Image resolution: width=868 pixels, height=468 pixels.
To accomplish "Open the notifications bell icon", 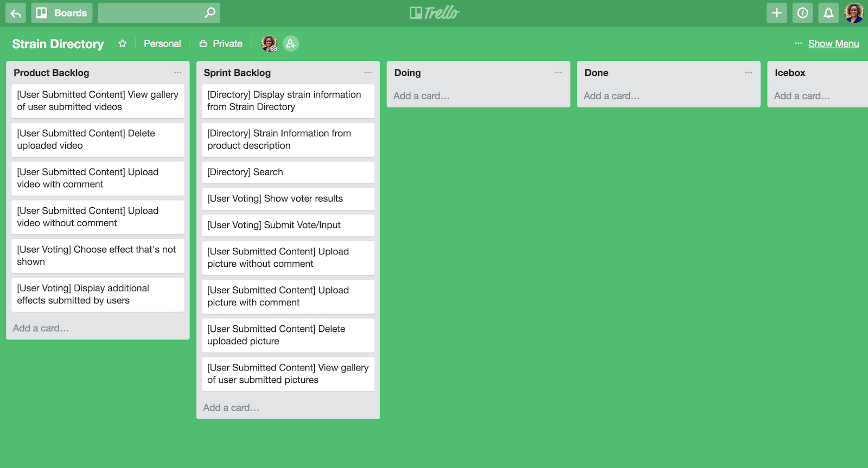I will (x=828, y=13).
